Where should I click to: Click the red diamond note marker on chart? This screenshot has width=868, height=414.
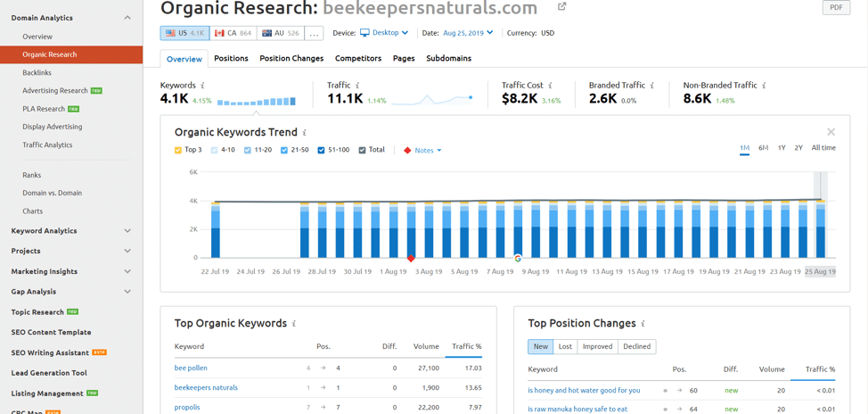(x=411, y=258)
